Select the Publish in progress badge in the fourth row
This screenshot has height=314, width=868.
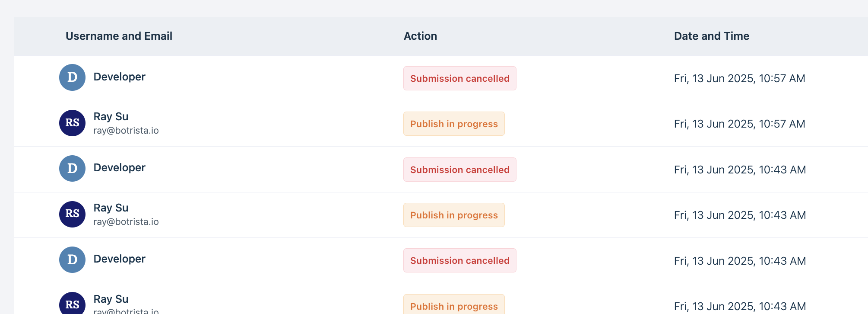click(x=454, y=215)
